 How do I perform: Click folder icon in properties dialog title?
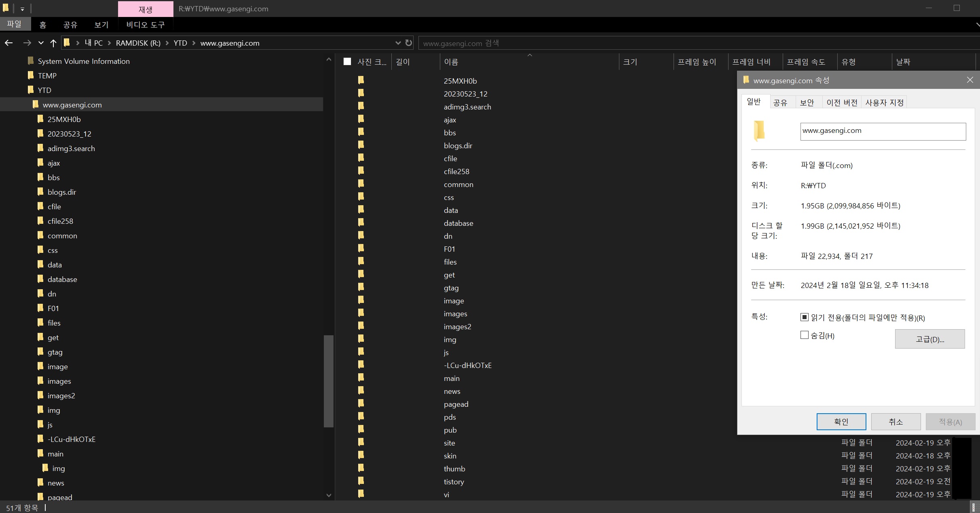(x=746, y=80)
